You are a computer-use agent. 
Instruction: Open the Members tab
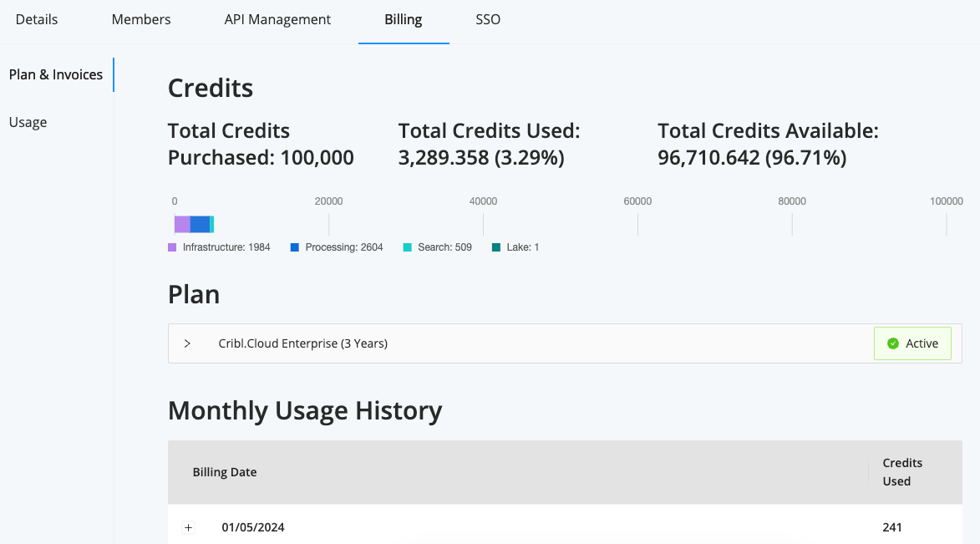click(x=140, y=19)
